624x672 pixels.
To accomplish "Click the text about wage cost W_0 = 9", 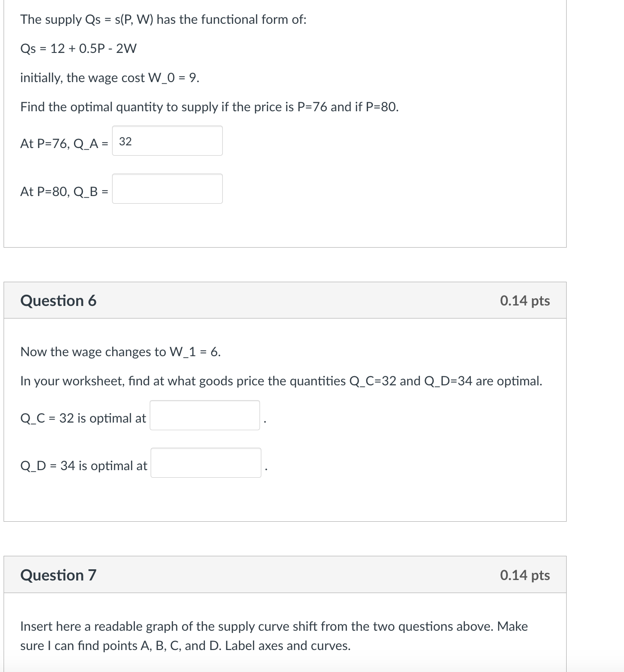I will click(110, 77).
